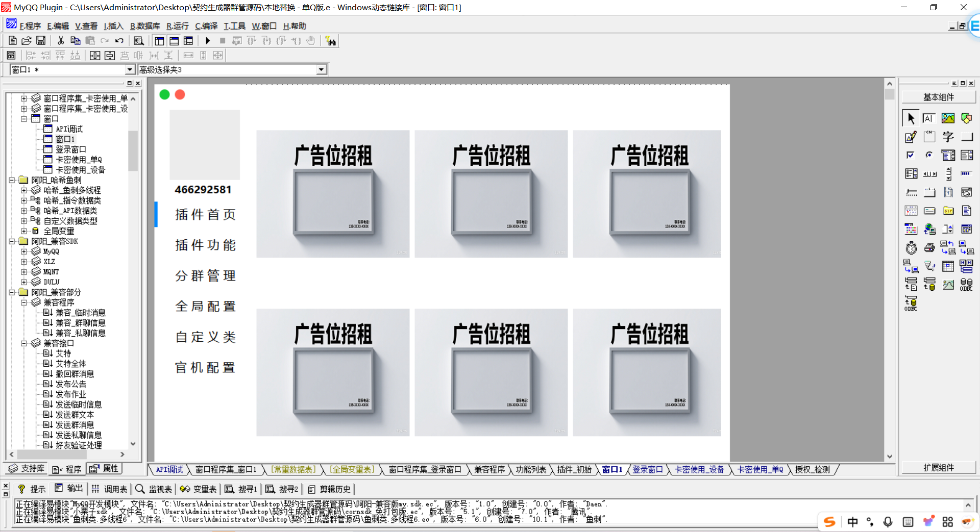Select the Label "字" component icon
Viewport: 980px width, 532px height.
tap(948, 137)
